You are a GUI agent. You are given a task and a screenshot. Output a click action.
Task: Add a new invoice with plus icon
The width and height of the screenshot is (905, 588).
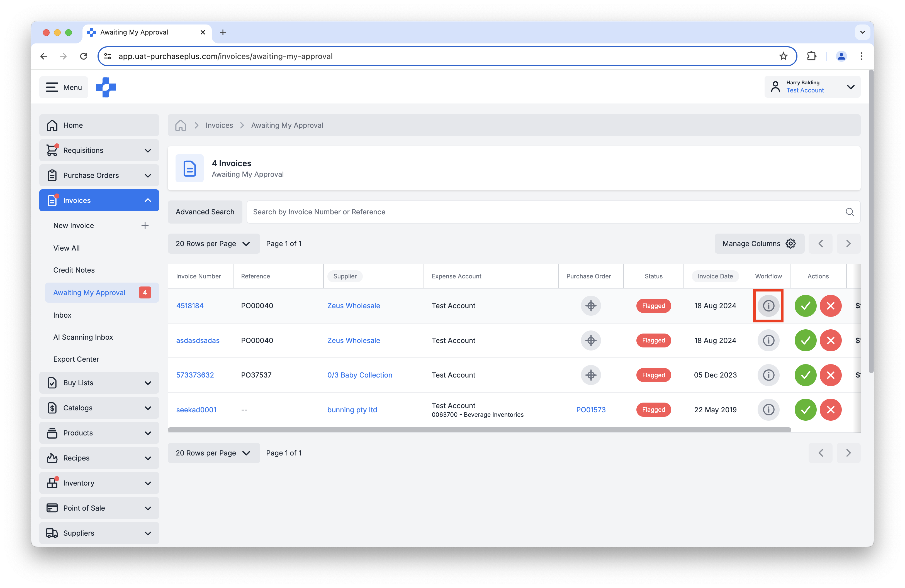point(145,226)
